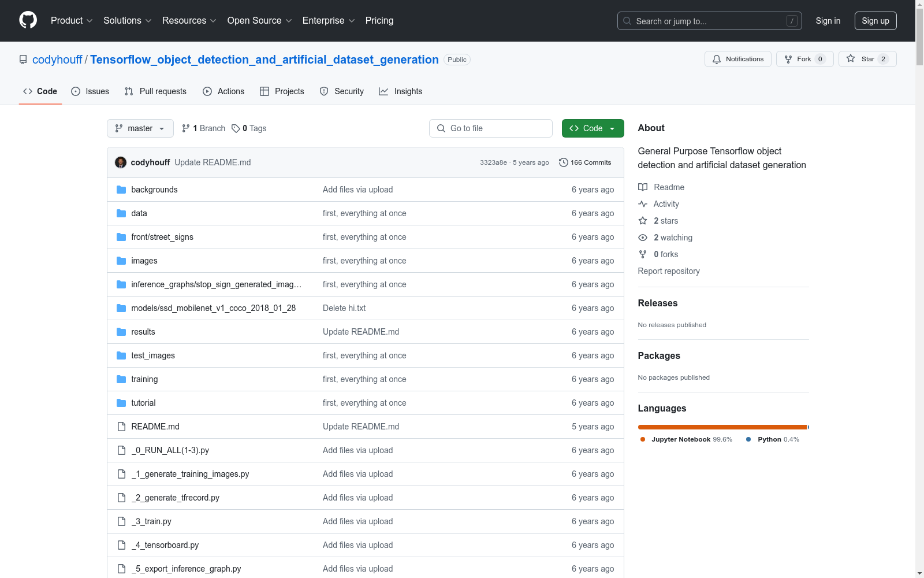Click the training folder icon

coord(121,379)
